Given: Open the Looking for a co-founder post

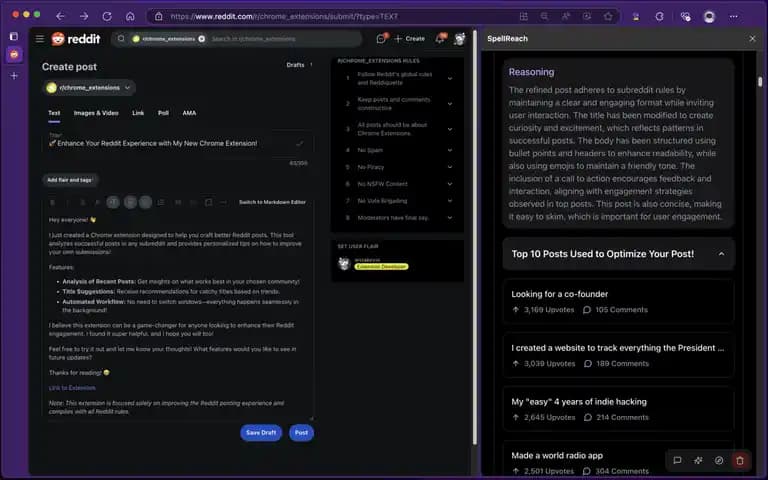Looking at the screenshot, I should (619, 301).
